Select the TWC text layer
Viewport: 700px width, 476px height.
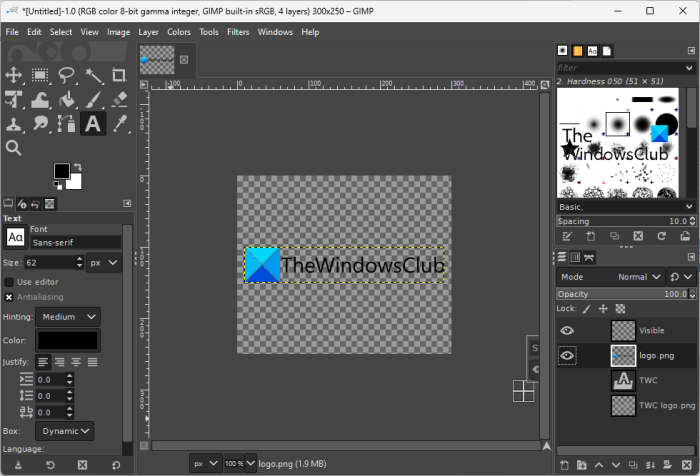click(x=648, y=380)
